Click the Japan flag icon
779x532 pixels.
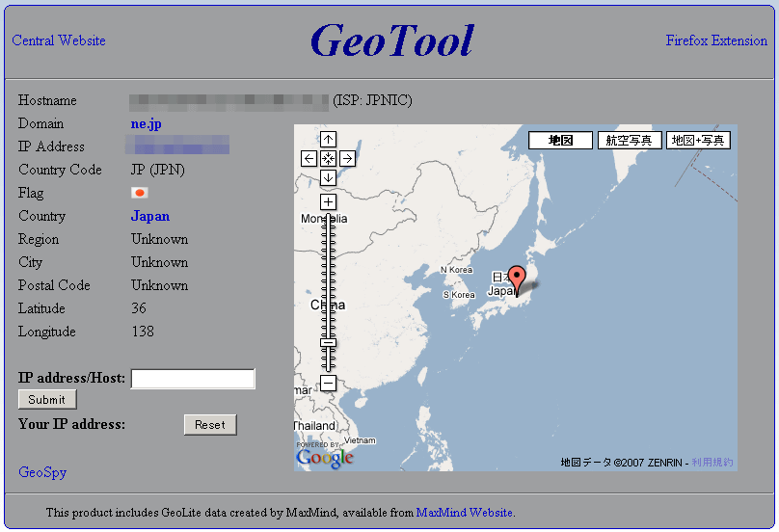coord(140,193)
